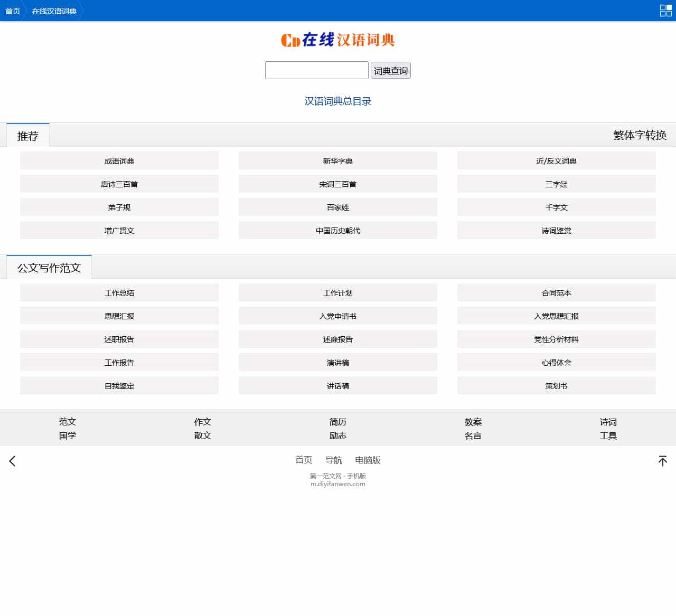The height and width of the screenshot is (616, 676).
Task: Open the 汉语词典总目录 link
Action: click(x=338, y=101)
